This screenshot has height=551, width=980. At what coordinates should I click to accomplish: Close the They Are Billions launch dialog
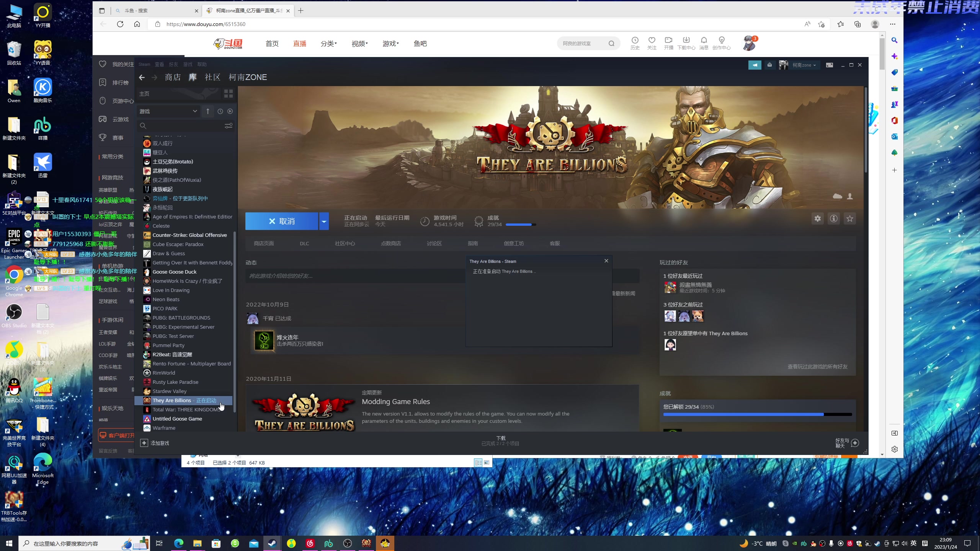pyautogui.click(x=606, y=261)
